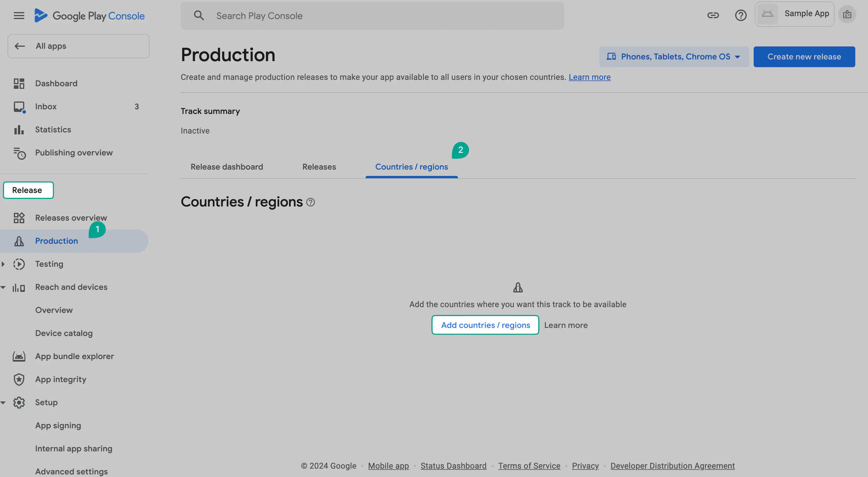This screenshot has width=868, height=477.
Task: Click help icon beside Countries / regions heading
Action: pos(310,202)
